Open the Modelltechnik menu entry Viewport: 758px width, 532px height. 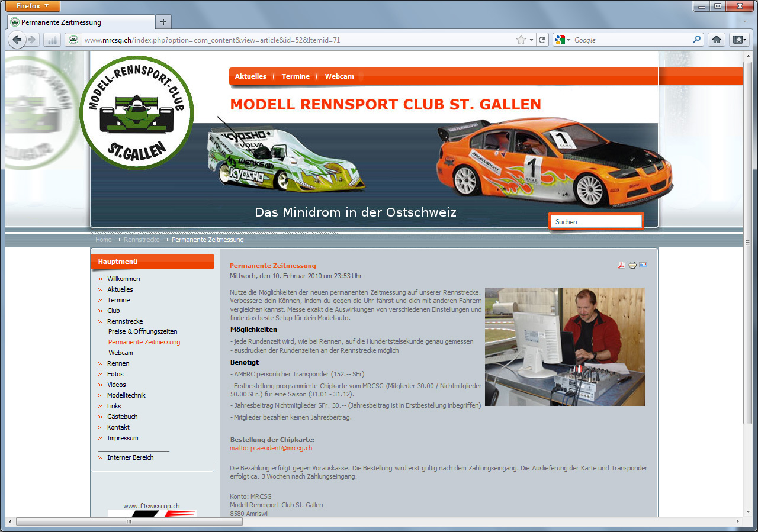coord(126,395)
